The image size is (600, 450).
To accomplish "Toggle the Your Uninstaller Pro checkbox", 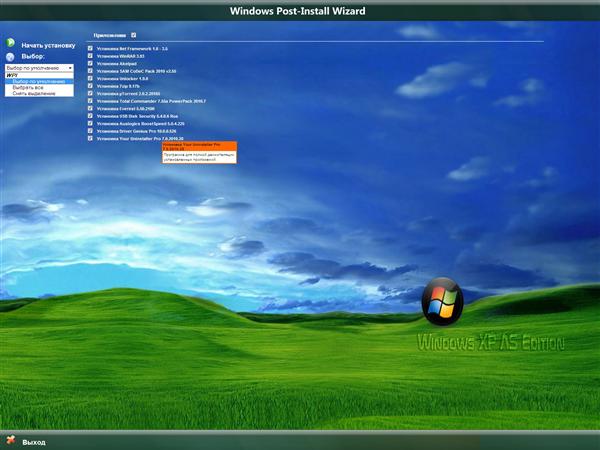I will pos(90,138).
